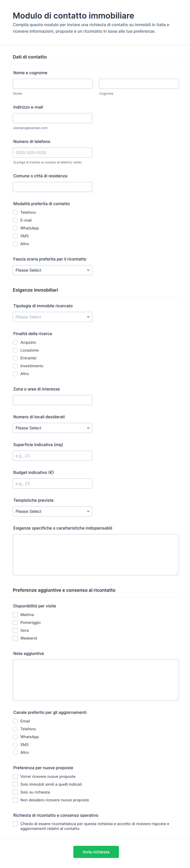Viewport: 190px width, 868px height.
Task: Open Numero di locali desiderati dropdown
Action: coord(52,428)
